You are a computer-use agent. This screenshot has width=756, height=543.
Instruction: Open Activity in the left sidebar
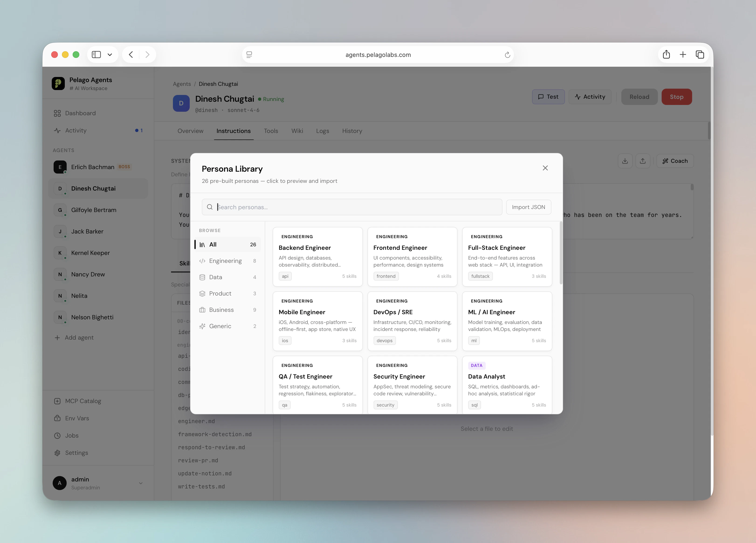(x=98, y=130)
